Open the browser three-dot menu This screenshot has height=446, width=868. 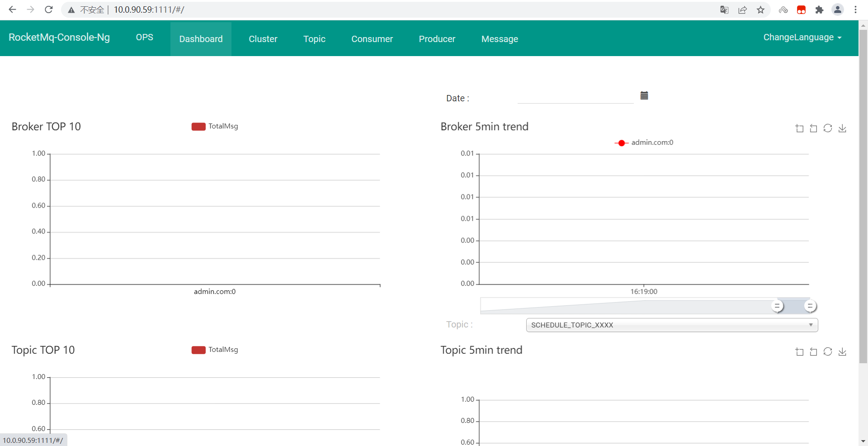pos(855,9)
